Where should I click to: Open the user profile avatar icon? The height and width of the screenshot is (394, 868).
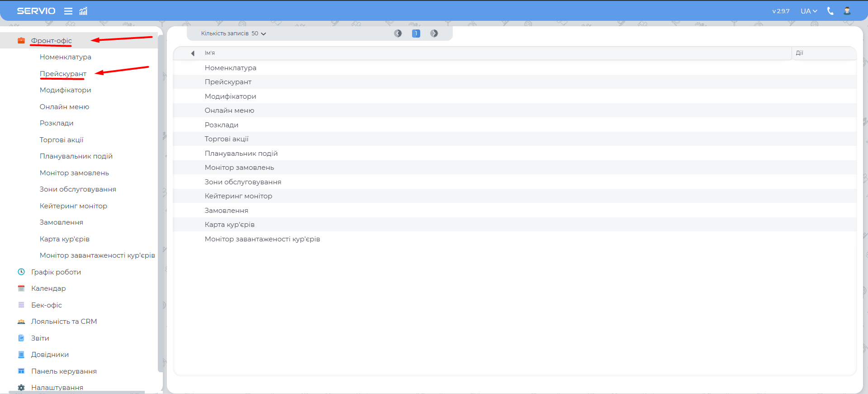tap(847, 11)
